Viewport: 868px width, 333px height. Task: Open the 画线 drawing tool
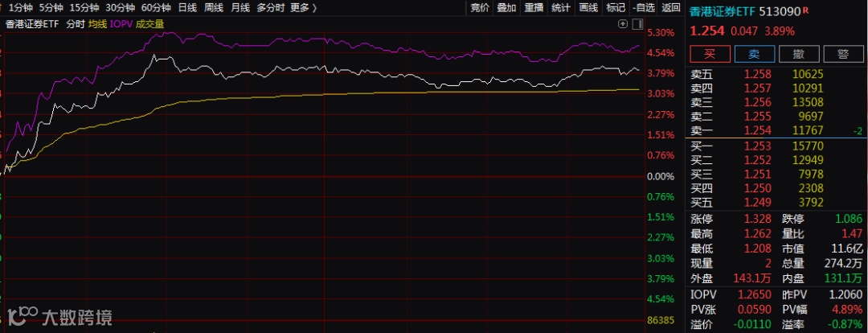coord(588,8)
